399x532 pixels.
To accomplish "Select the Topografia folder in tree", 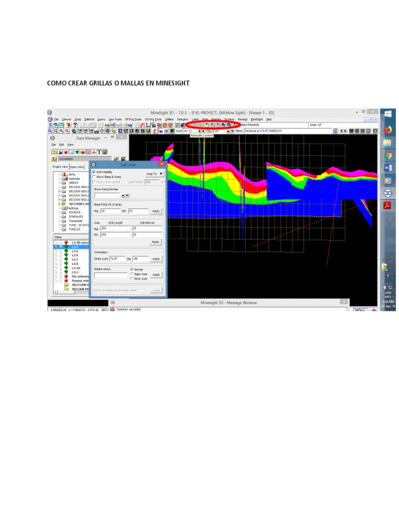I will point(75,221).
